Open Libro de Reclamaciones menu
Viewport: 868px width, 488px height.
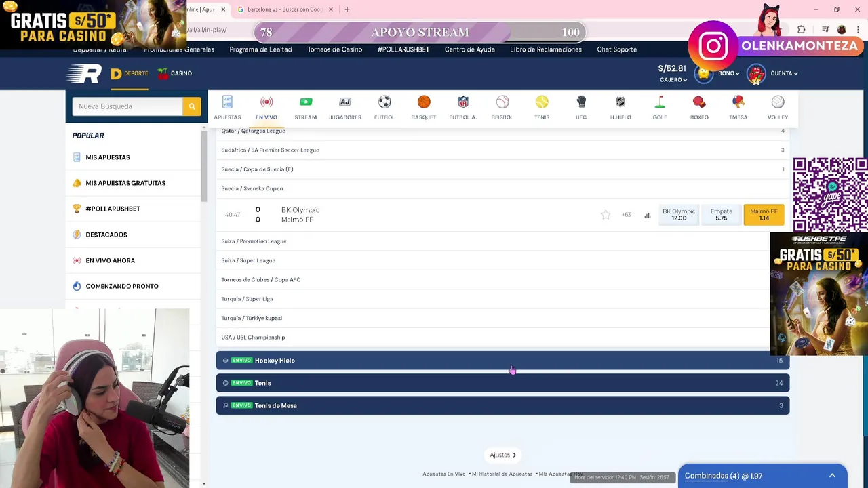[x=546, y=49]
